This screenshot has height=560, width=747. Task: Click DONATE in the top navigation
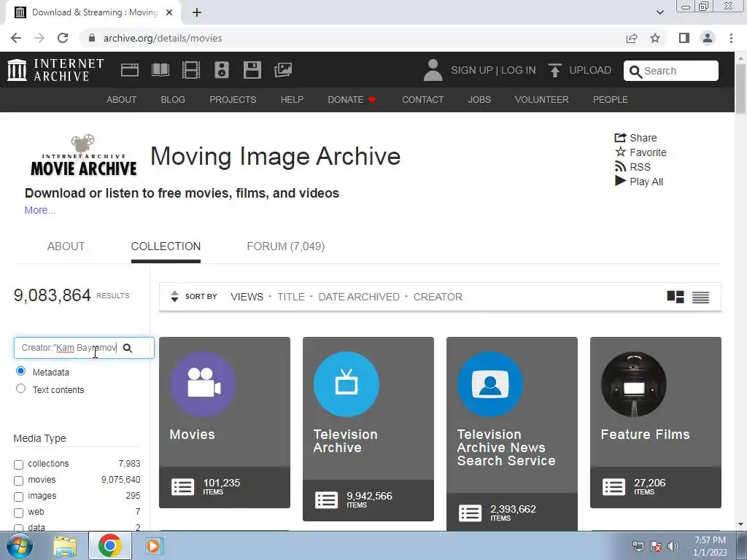coord(352,99)
